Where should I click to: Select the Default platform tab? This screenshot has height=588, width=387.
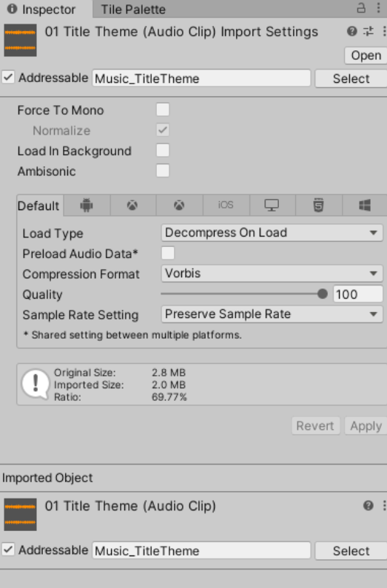[x=38, y=206]
